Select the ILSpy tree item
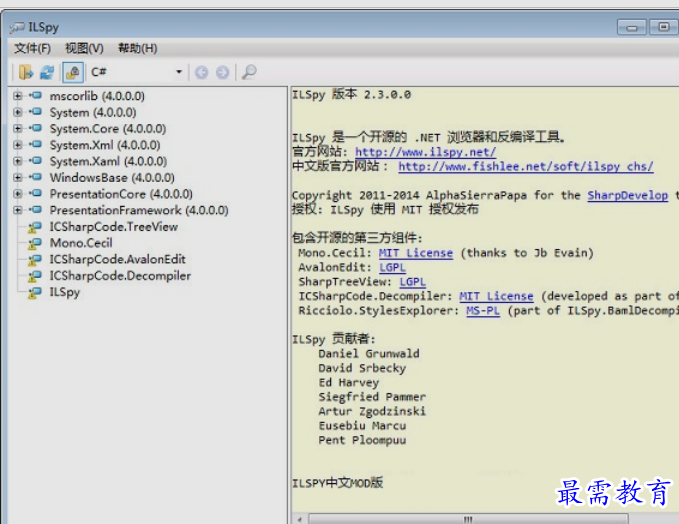Screen dimensions: 679x524 [65, 292]
